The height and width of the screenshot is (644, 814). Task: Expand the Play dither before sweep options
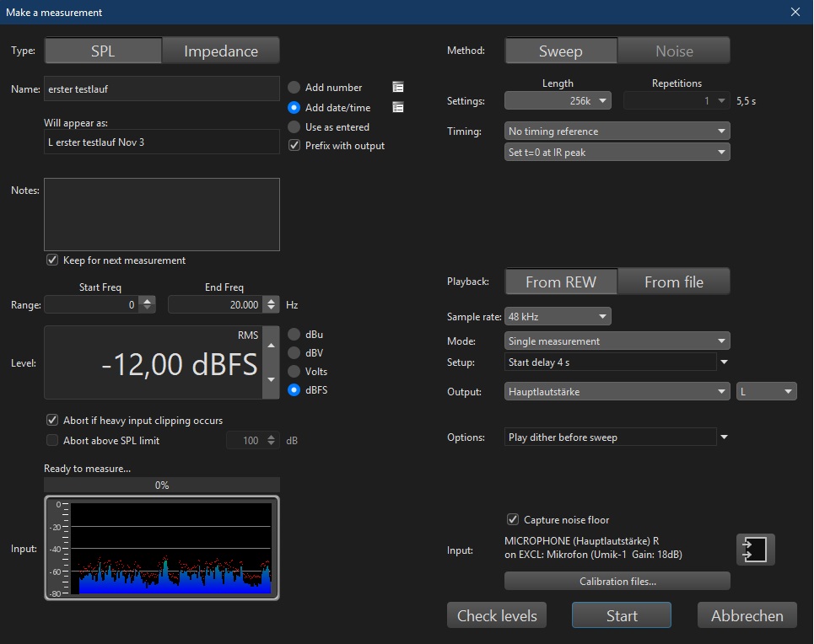point(725,437)
